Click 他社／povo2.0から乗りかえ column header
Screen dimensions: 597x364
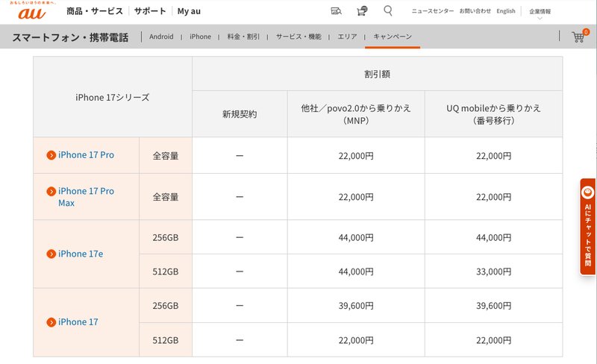pos(356,114)
